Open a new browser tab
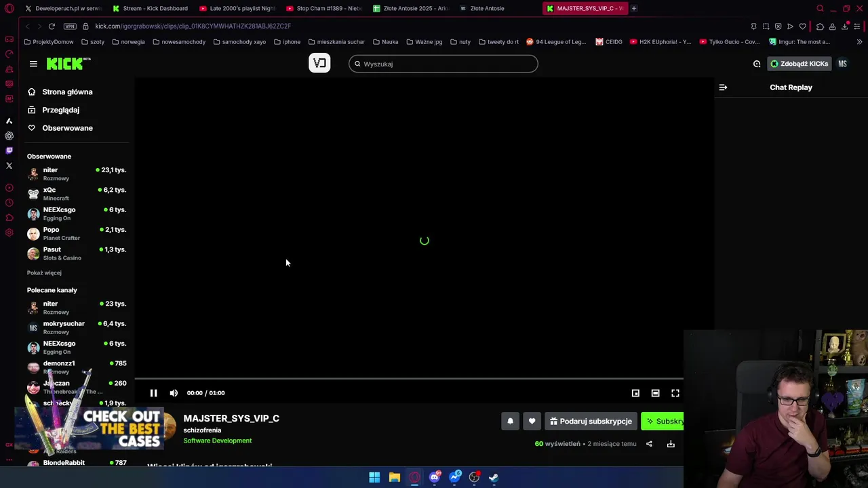Screen dimensions: 868x488 634,8
